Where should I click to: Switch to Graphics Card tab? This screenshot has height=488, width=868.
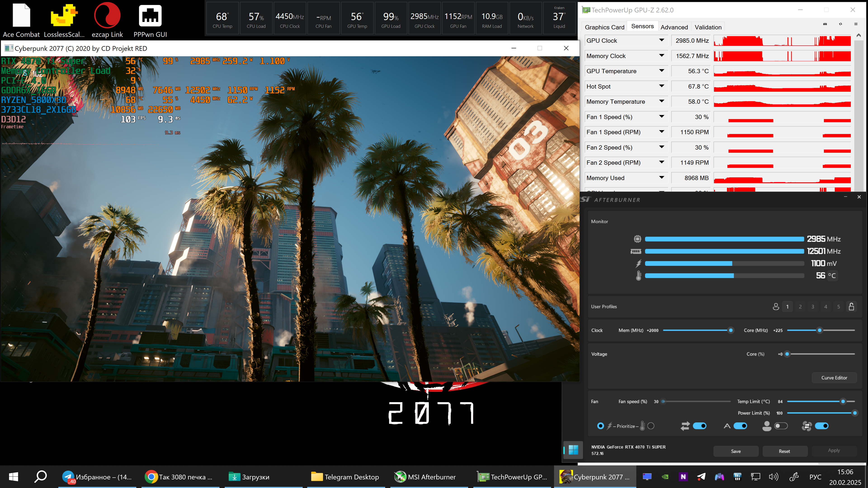604,27
